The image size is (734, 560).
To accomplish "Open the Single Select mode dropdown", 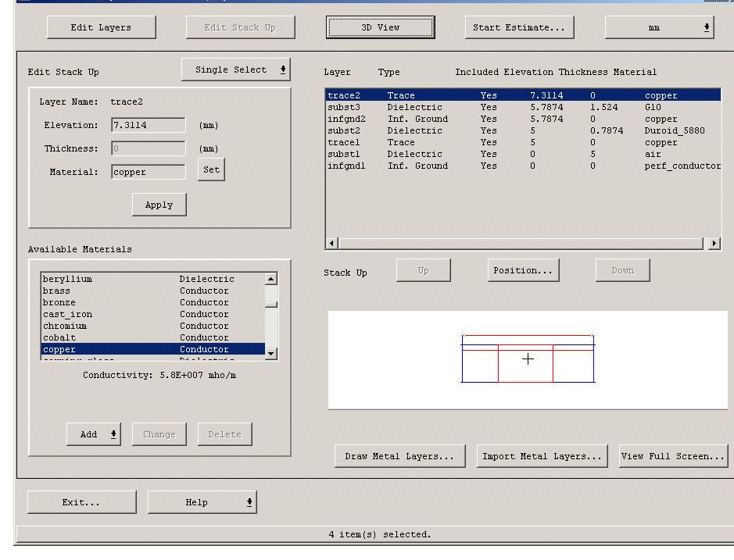I will pyautogui.click(x=236, y=70).
